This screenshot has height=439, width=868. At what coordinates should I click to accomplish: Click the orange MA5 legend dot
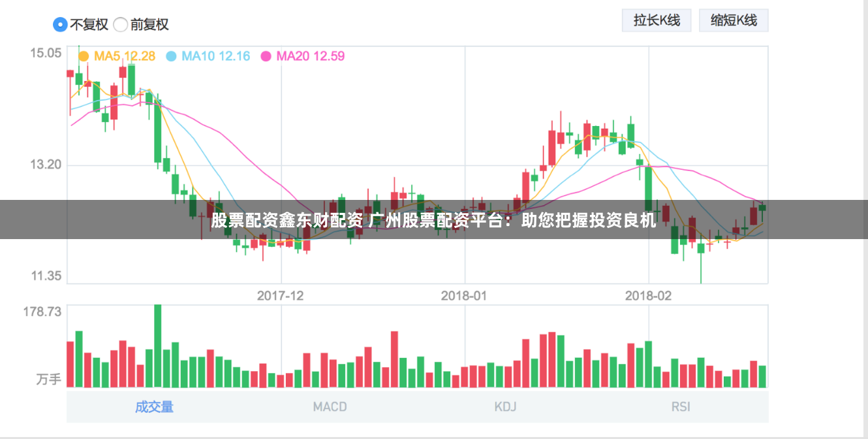84,57
